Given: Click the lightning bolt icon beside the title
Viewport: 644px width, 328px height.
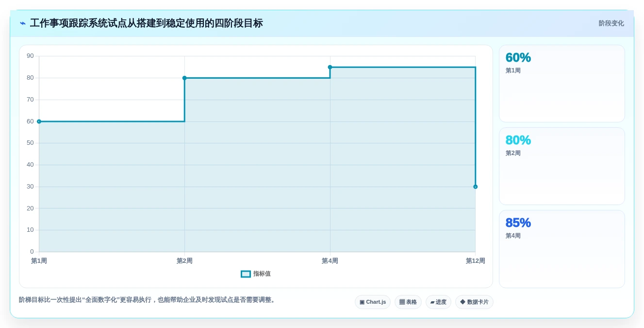Looking at the screenshot, I should pyautogui.click(x=23, y=23).
